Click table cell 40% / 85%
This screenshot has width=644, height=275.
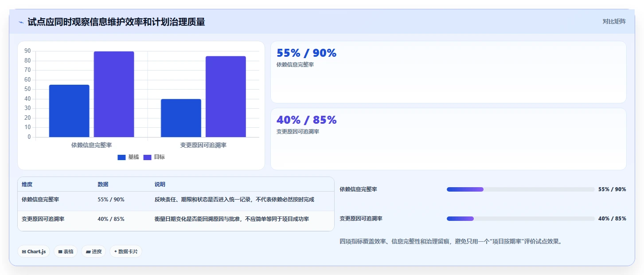111,219
